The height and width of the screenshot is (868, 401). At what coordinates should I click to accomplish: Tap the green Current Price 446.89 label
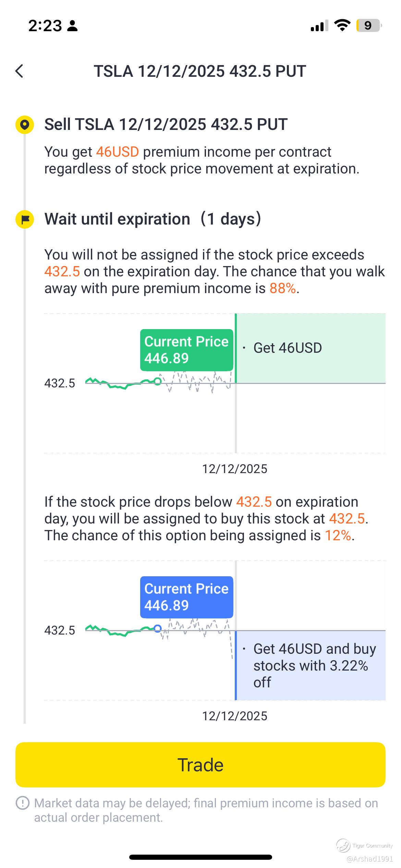(186, 350)
